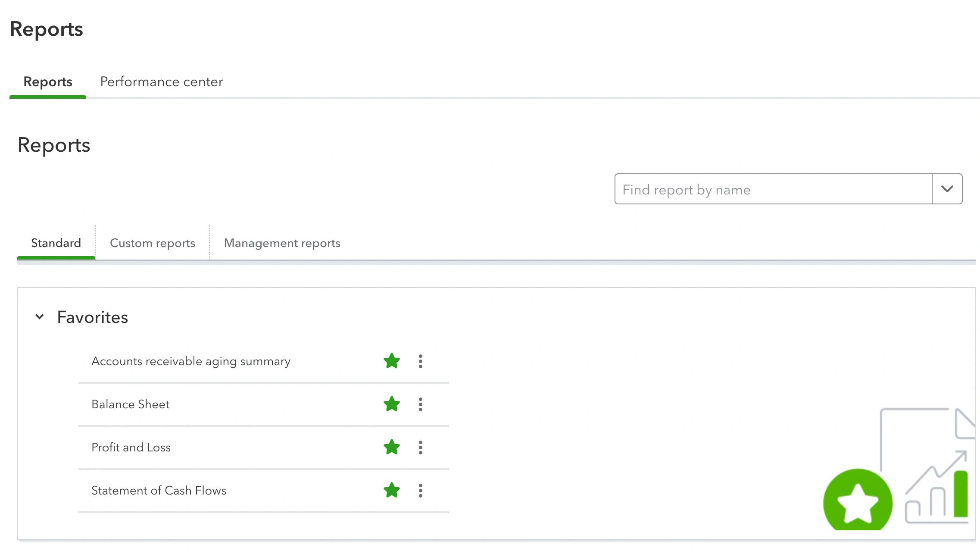Select the Management reports tab
The image size is (980, 551).
click(282, 243)
